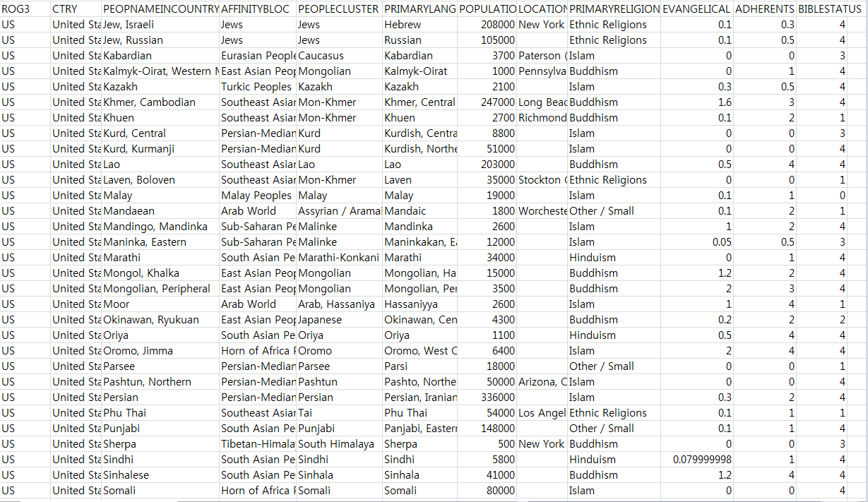The image size is (868, 502).
Task: Click the cluster cell "Caucasus"
Action: coord(339,56)
